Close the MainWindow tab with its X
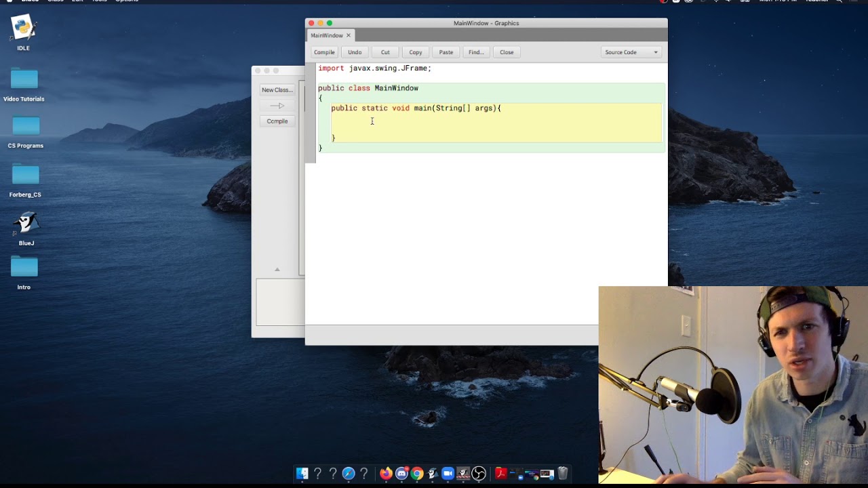This screenshot has width=868, height=488. pos(349,35)
